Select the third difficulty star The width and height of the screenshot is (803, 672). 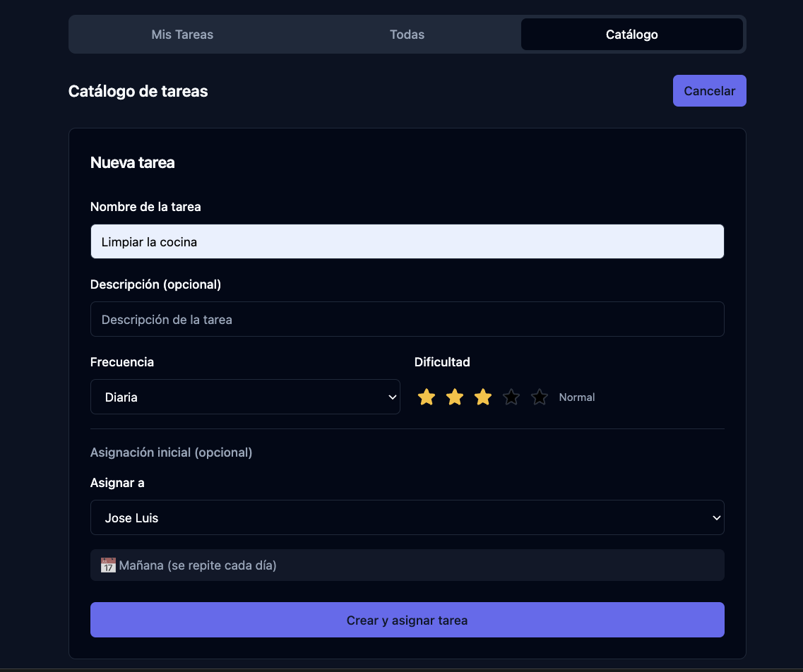tap(483, 397)
